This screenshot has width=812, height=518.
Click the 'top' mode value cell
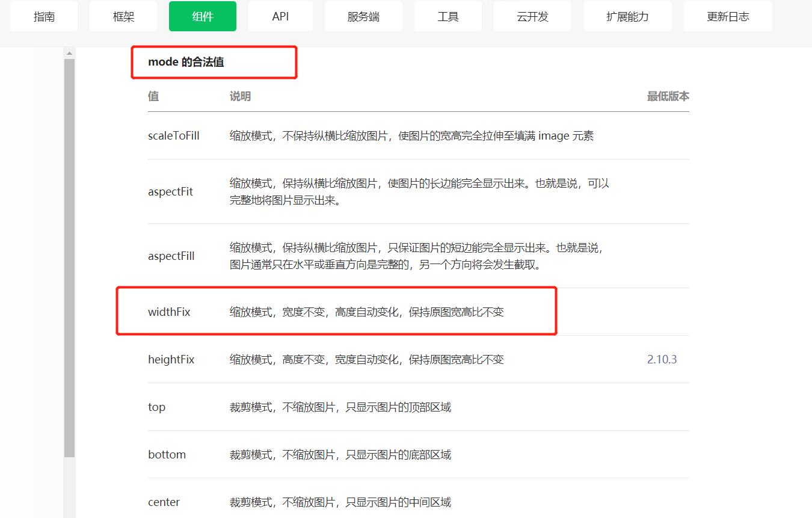(x=156, y=407)
